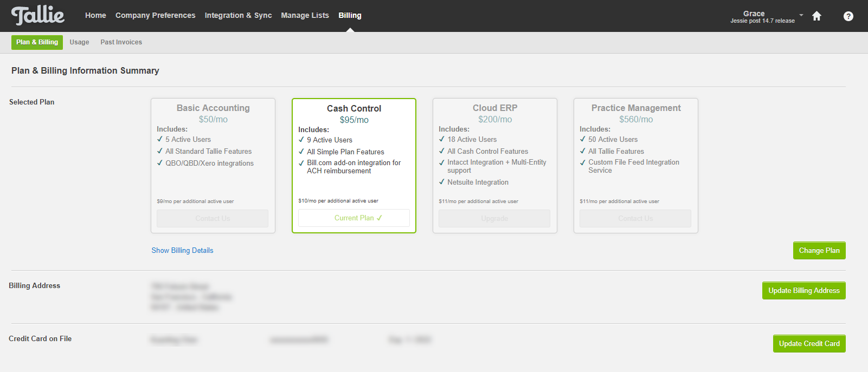Click the 'Jessie post 14.7 release' text
The width and height of the screenshot is (868, 372).
point(762,21)
